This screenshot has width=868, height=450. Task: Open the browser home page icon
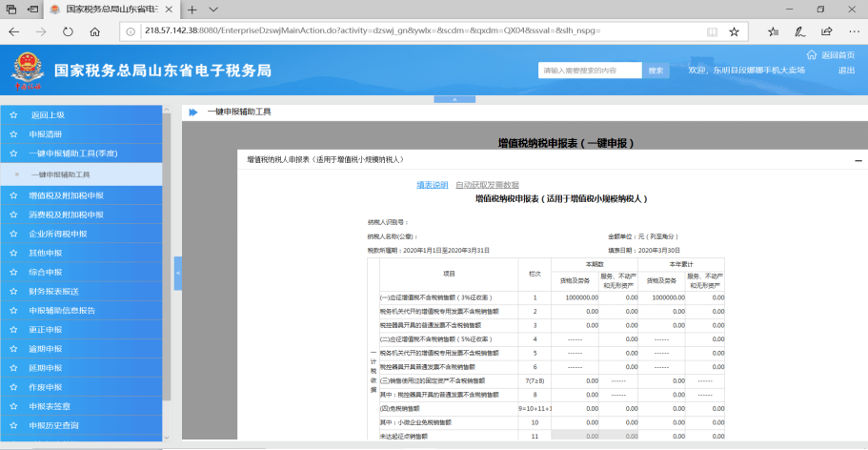pyautogui.click(x=94, y=31)
